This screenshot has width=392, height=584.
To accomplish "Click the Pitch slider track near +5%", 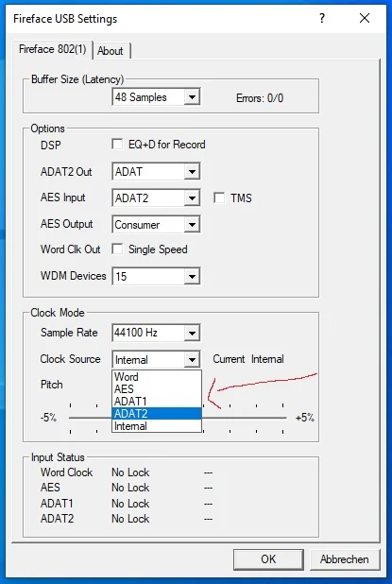I will coord(281,418).
